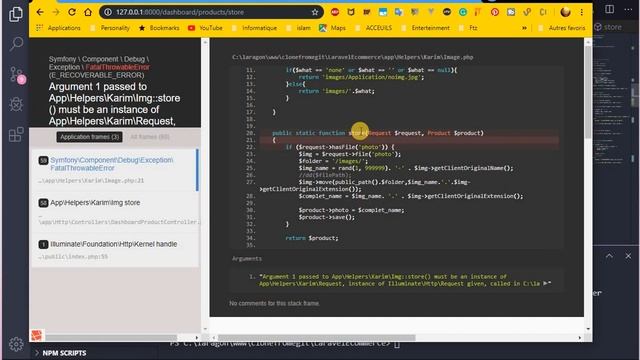This screenshot has width=640, height=360.
Task: Open the Pinterest extension icon
Action: click(x=495, y=12)
